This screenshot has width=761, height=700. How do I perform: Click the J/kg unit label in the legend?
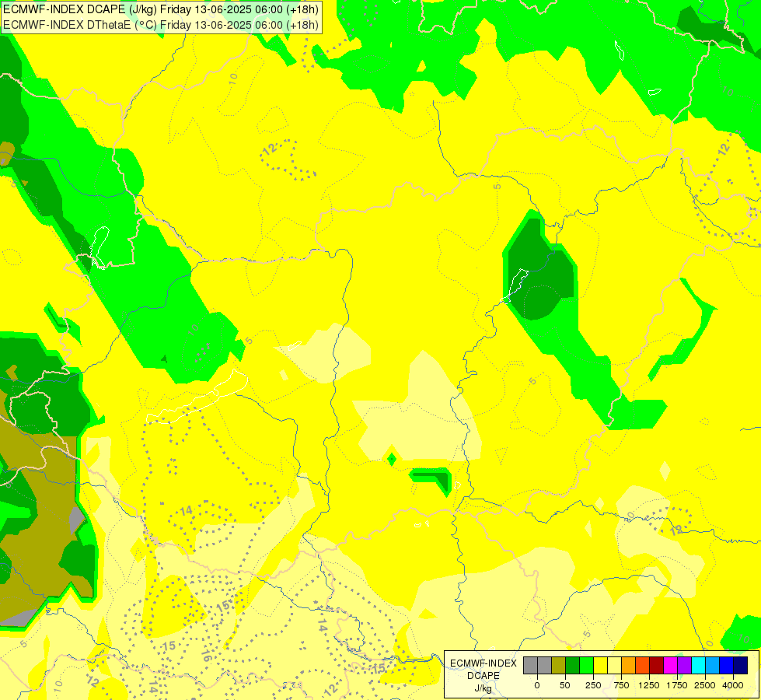(483, 688)
